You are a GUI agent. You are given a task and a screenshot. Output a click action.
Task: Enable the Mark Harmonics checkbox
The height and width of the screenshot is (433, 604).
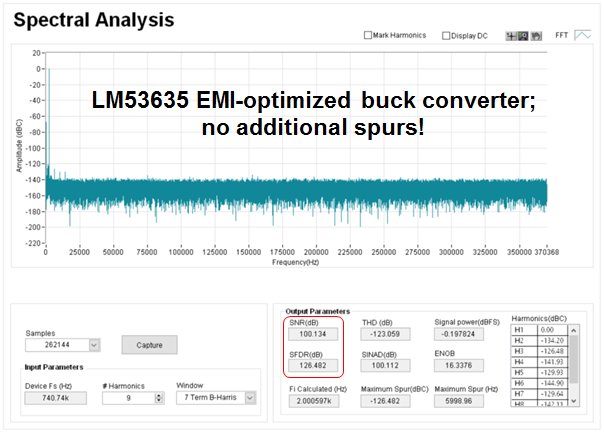click(368, 36)
